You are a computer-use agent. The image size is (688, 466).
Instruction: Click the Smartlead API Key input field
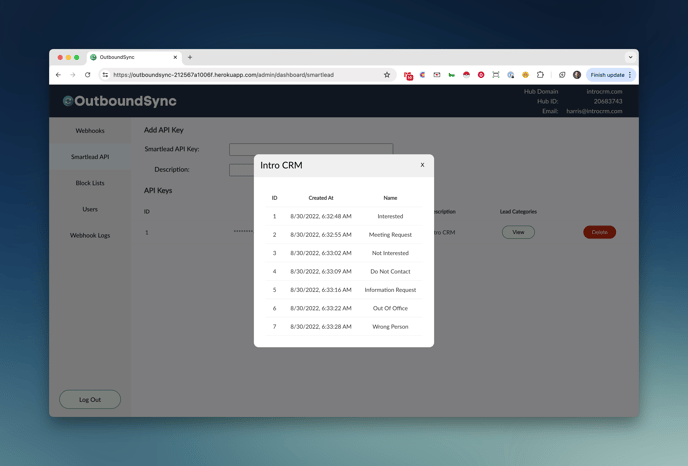[311, 149]
